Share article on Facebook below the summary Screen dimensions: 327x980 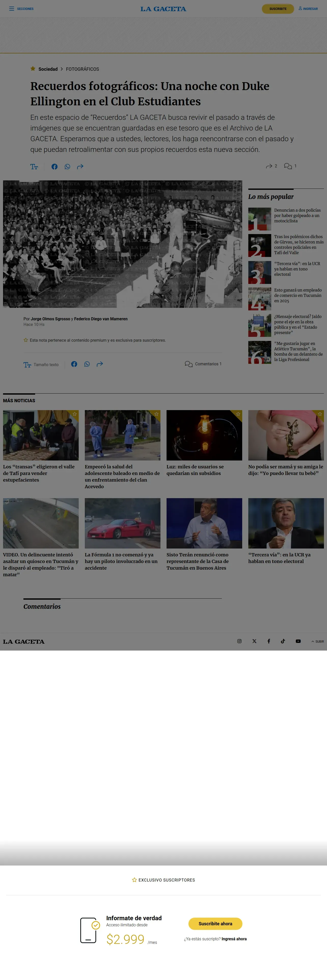click(54, 167)
